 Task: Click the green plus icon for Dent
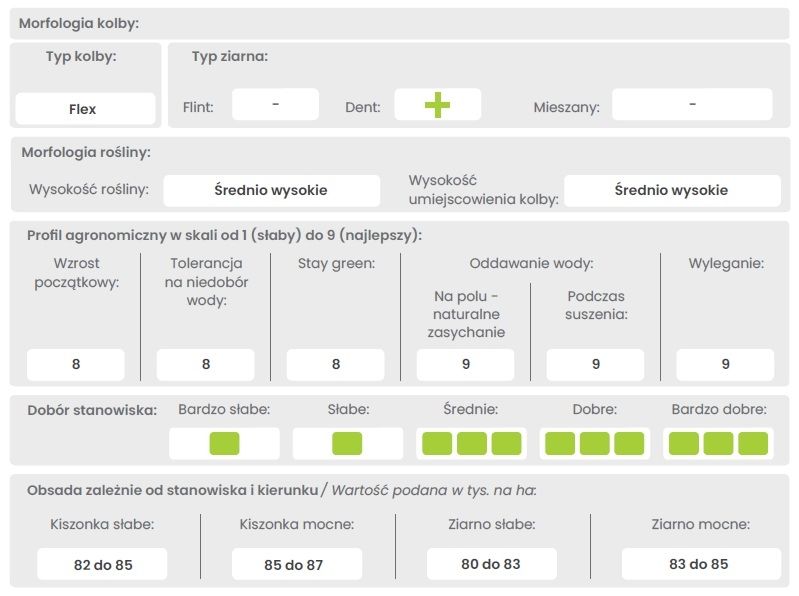pos(437,105)
